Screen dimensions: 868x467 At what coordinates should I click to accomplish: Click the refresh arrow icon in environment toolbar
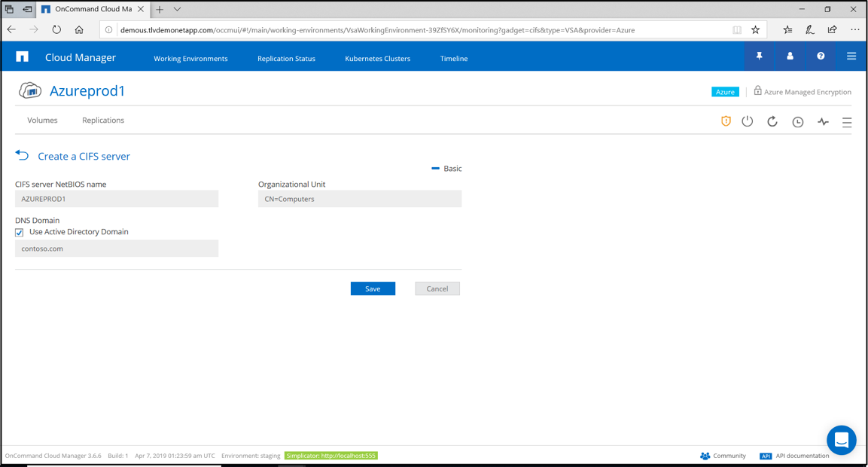[772, 121]
